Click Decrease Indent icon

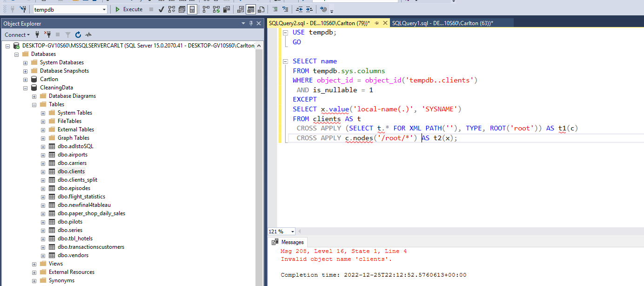(299, 9)
